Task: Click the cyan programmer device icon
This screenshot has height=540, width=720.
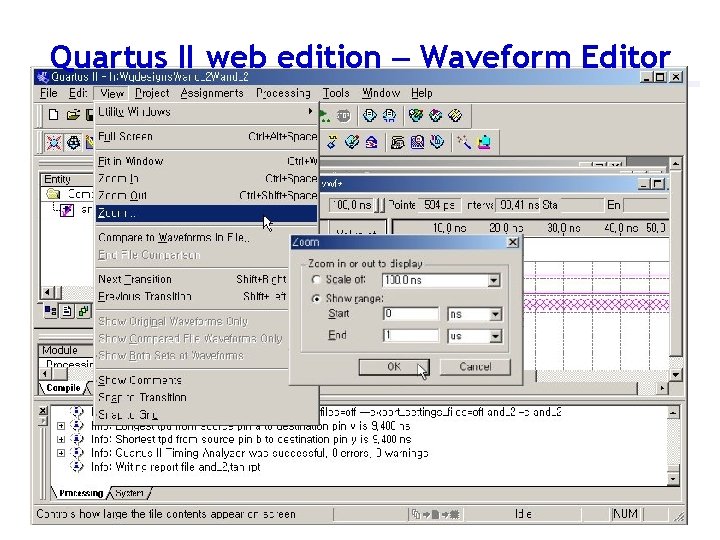Action: (x=484, y=142)
